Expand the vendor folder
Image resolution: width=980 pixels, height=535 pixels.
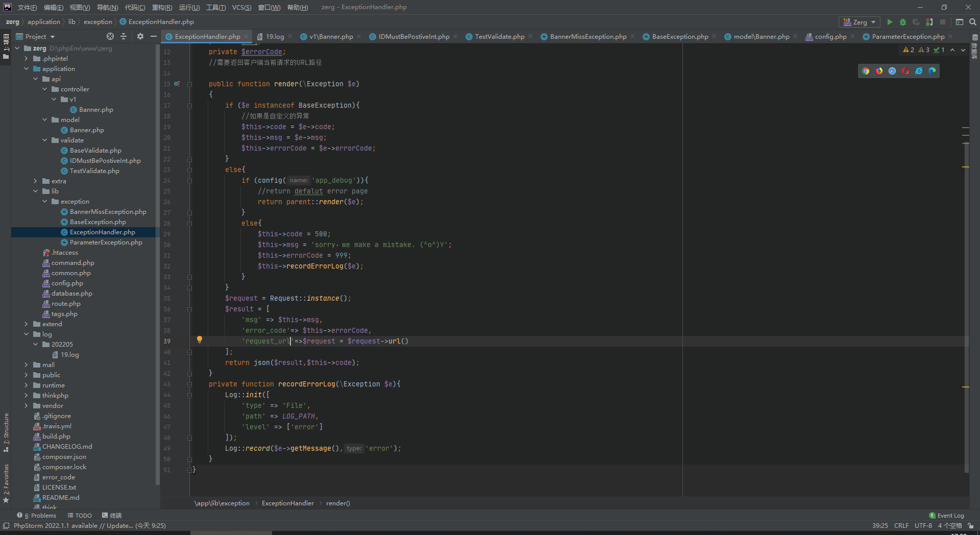click(x=27, y=406)
